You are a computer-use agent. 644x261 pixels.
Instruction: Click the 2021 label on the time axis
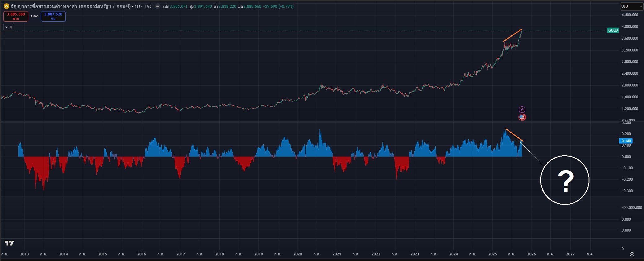tap(337, 254)
